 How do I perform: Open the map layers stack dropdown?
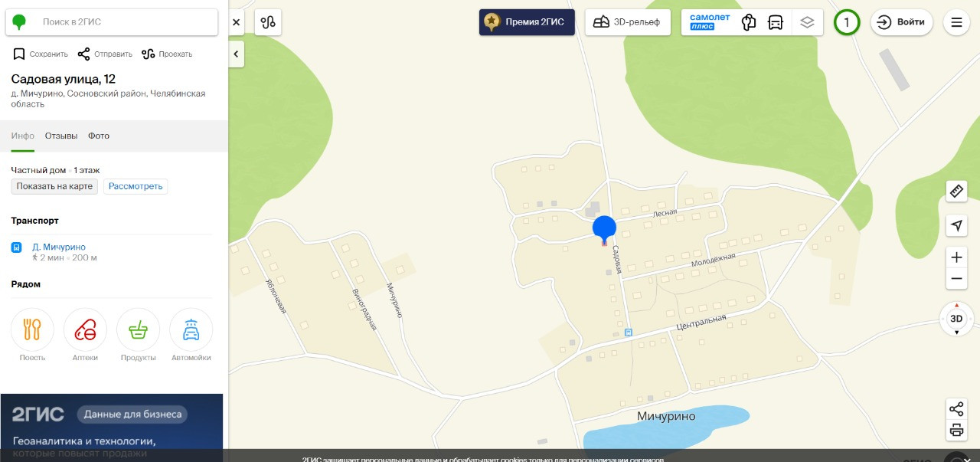(807, 22)
